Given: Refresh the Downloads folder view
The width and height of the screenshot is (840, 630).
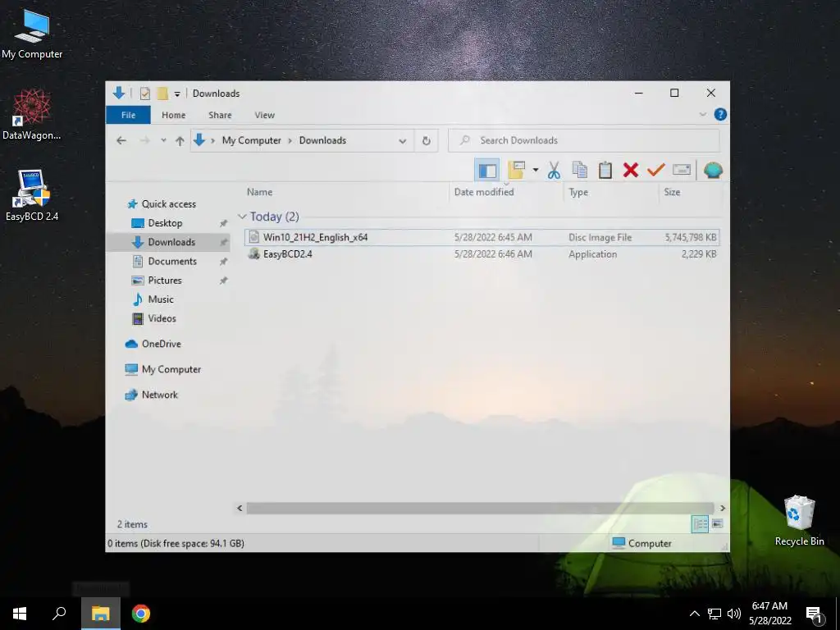Looking at the screenshot, I should click(426, 140).
